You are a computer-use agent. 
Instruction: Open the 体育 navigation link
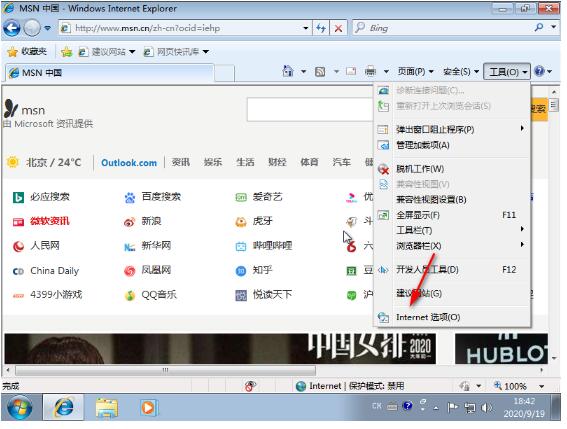point(310,162)
